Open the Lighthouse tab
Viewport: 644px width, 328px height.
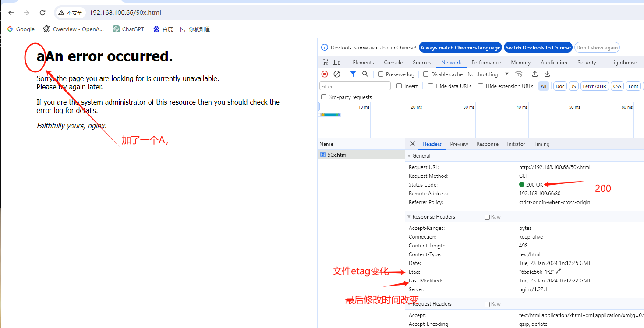(x=624, y=63)
